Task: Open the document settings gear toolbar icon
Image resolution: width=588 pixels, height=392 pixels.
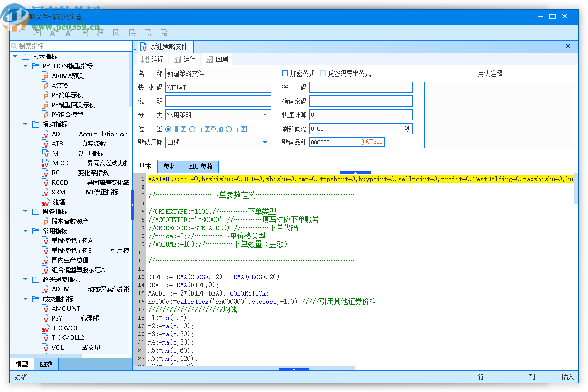Action: (164, 33)
